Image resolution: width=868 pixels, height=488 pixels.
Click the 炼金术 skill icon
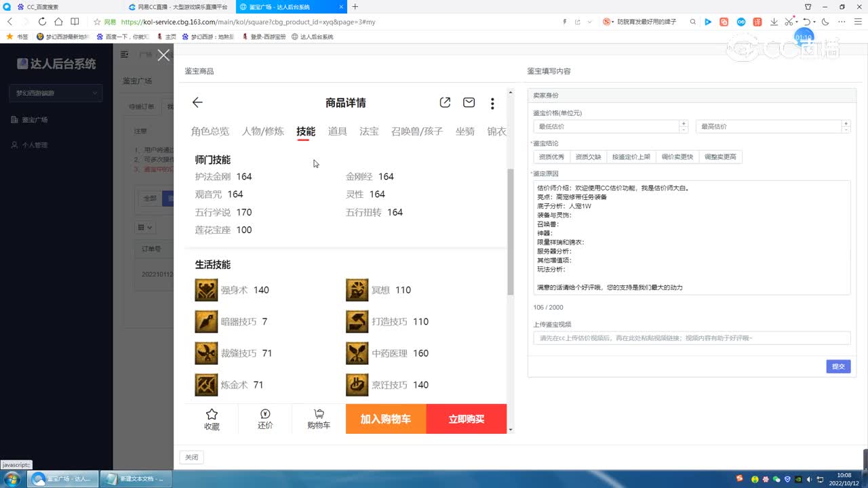[206, 384]
